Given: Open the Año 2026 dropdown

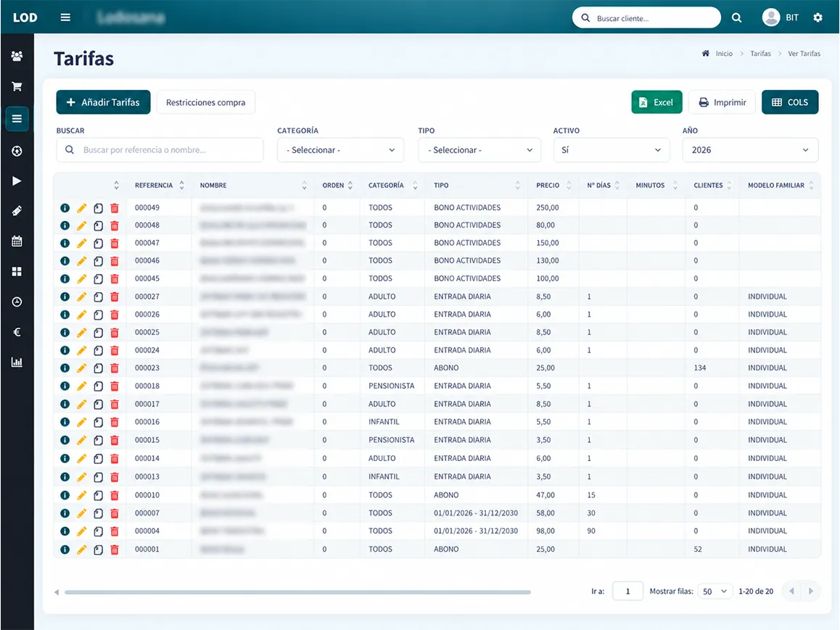Looking at the screenshot, I should point(750,150).
